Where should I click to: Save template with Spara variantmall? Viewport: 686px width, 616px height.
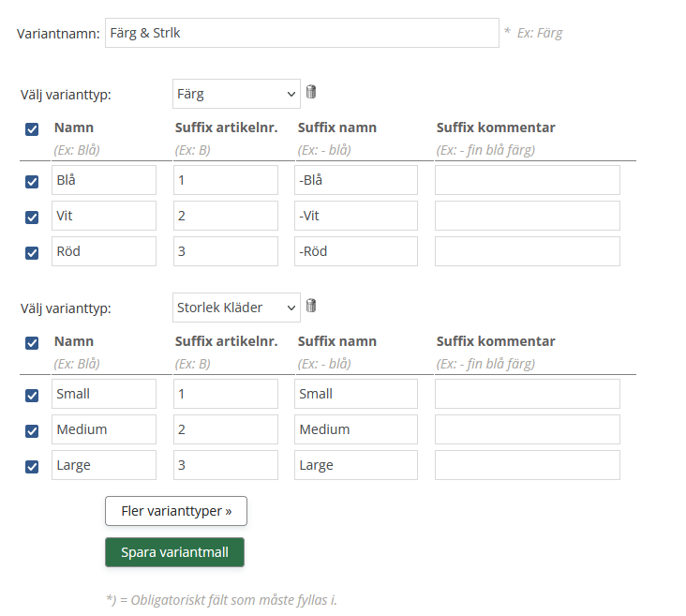[x=174, y=552]
